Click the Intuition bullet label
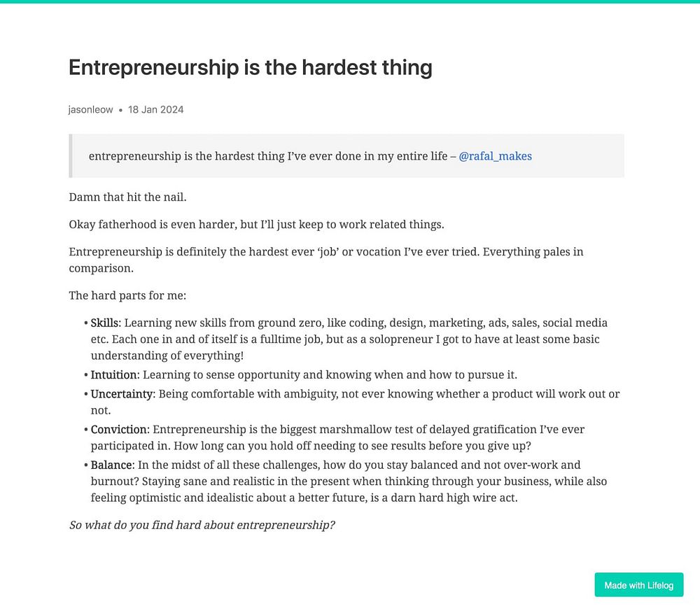Viewport: 700px width, 611px height. pos(115,374)
